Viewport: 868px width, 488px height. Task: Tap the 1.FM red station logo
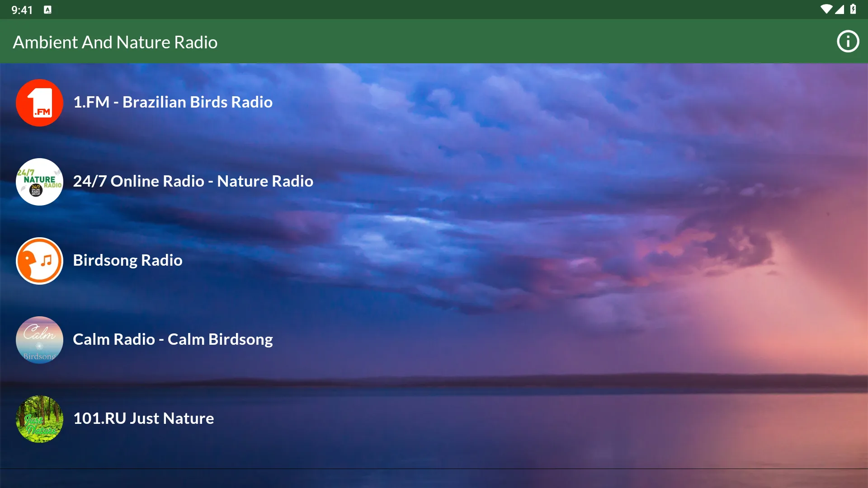[39, 103]
